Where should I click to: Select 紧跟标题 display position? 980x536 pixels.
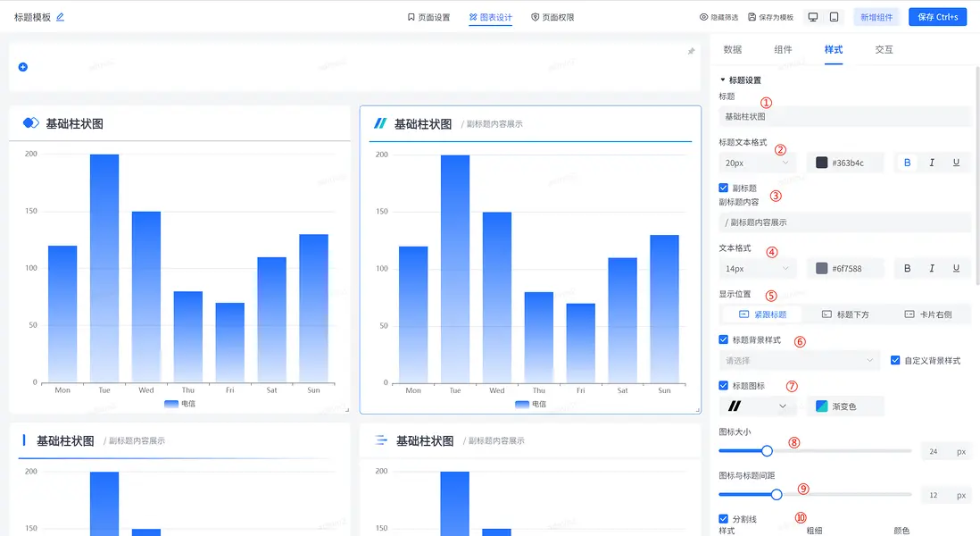762,314
